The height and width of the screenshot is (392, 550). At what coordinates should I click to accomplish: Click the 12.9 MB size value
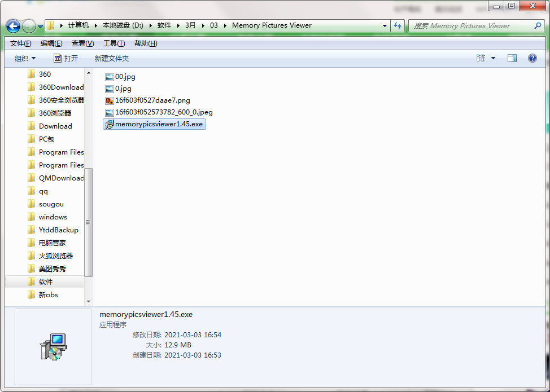click(x=178, y=345)
